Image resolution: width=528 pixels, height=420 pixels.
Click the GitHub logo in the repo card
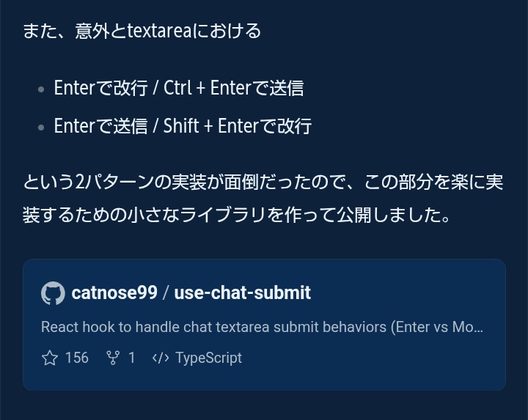(53, 293)
